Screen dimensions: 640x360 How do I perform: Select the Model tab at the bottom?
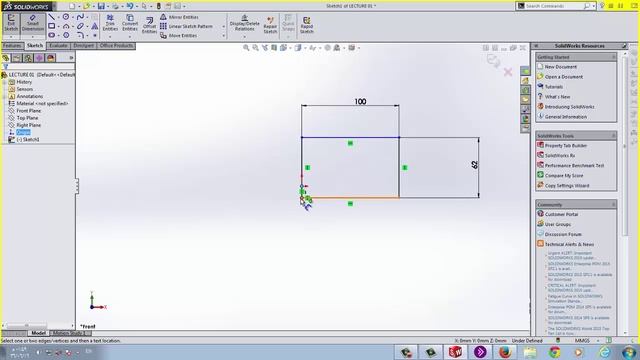pos(38,333)
